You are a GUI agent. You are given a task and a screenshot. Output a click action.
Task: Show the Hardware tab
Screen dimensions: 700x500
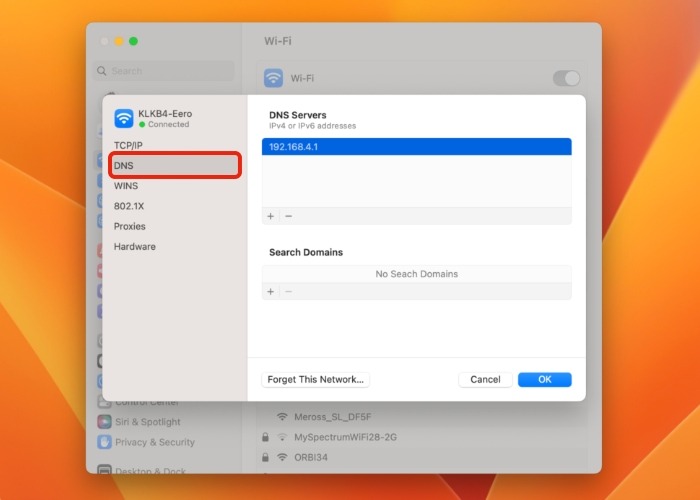pyautogui.click(x=134, y=246)
